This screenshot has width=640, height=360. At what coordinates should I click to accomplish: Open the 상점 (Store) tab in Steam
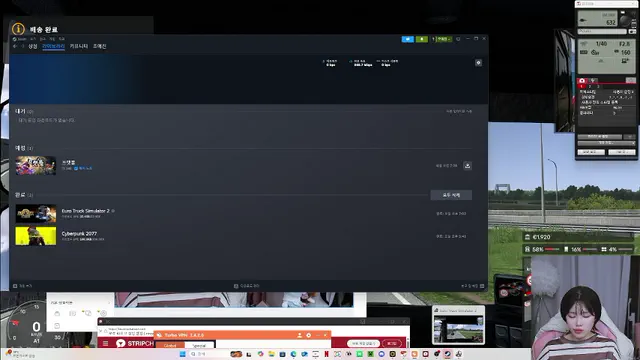[33, 47]
